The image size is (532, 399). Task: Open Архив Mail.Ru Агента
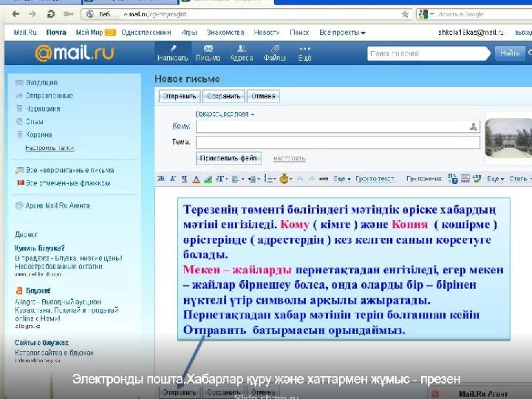tap(58, 205)
